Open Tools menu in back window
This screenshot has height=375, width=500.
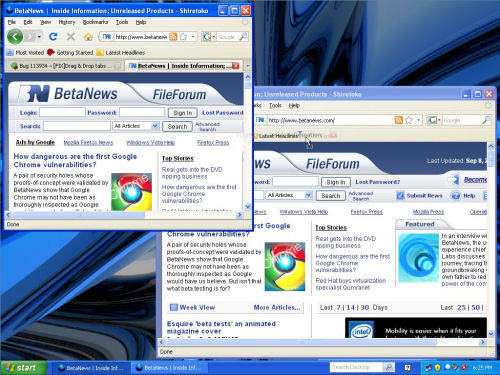[275, 105]
